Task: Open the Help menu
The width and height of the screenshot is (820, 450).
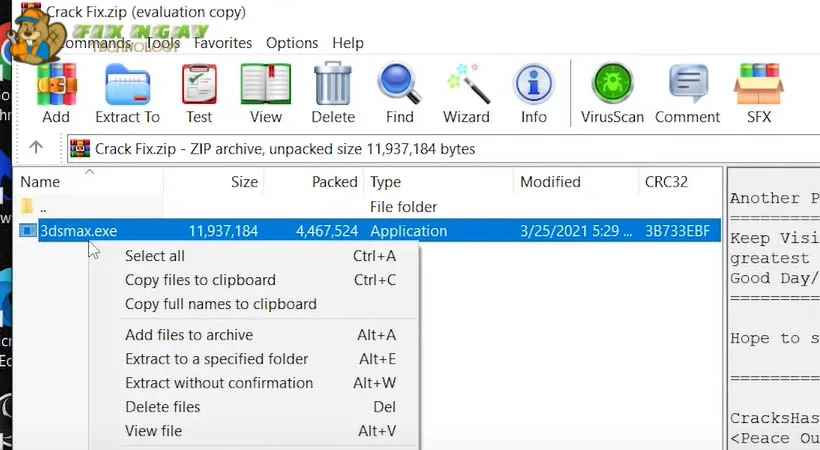Action: pyautogui.click(x=348, y=43)
